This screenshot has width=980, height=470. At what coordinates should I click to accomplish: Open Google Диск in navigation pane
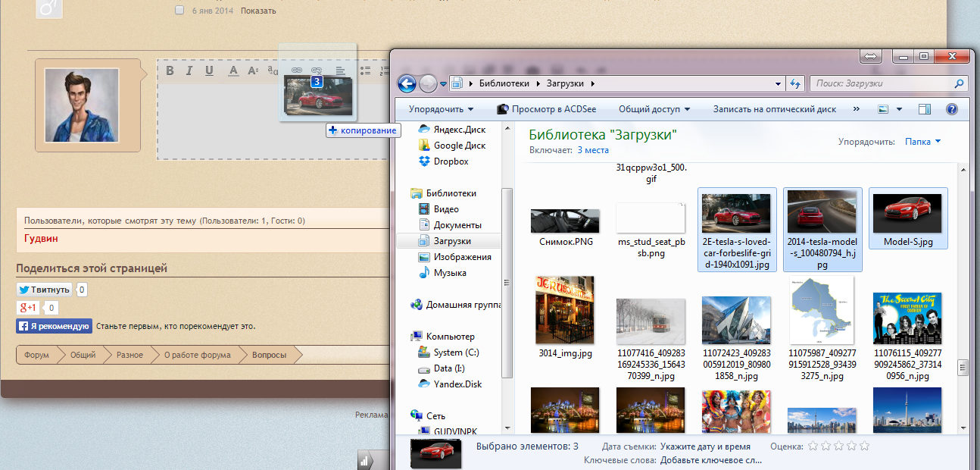pos(452,146)
